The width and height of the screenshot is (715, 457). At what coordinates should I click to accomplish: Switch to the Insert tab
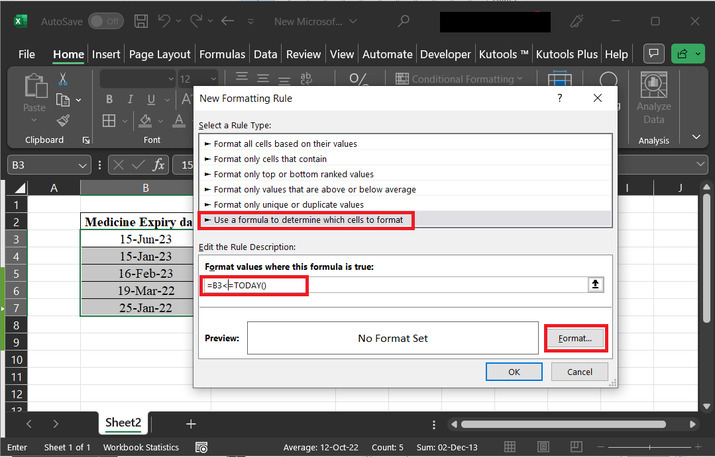click(x=106, y=54)
